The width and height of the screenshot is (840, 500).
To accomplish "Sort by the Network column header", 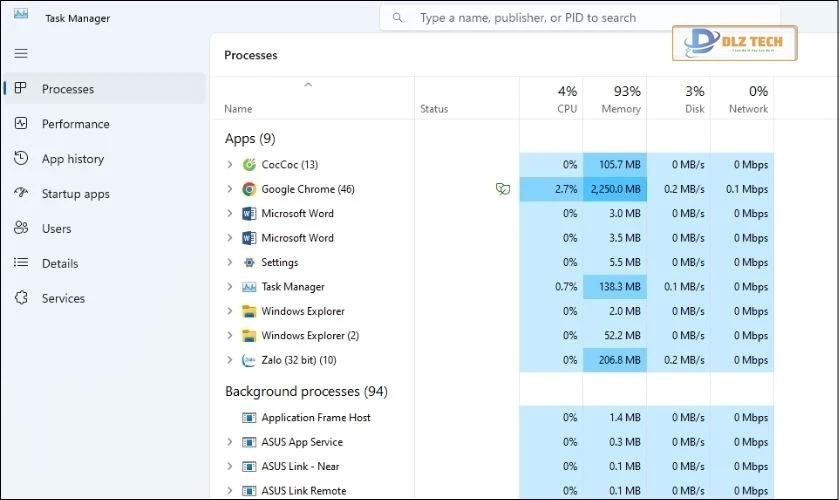I will pyautogui.click(x=742, y=98).
